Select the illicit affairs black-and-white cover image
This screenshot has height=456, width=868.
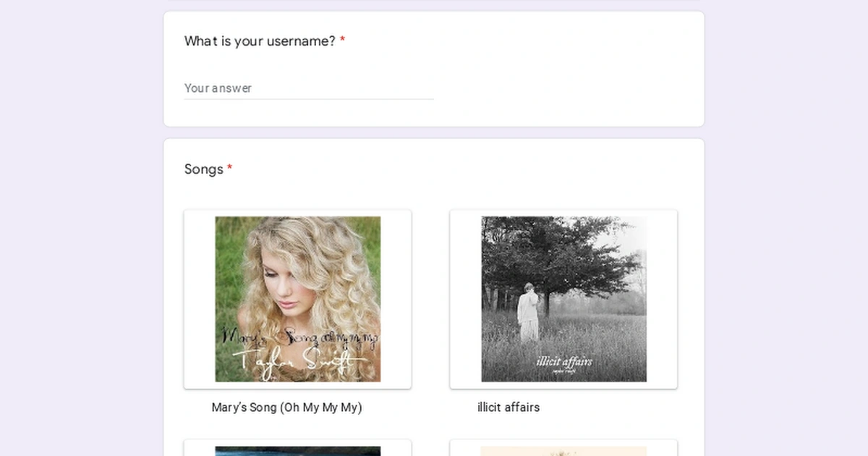click(x=563, y=299)
